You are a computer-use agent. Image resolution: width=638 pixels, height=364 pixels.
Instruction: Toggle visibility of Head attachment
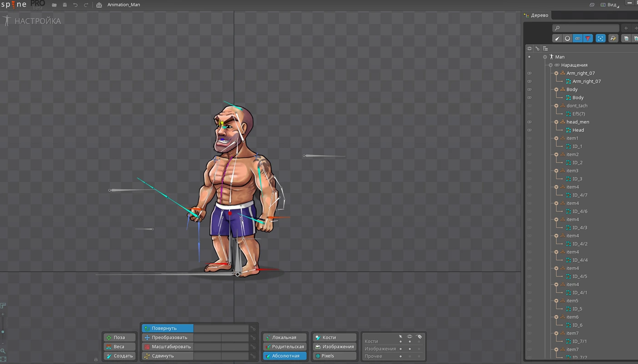click(529, 130)
